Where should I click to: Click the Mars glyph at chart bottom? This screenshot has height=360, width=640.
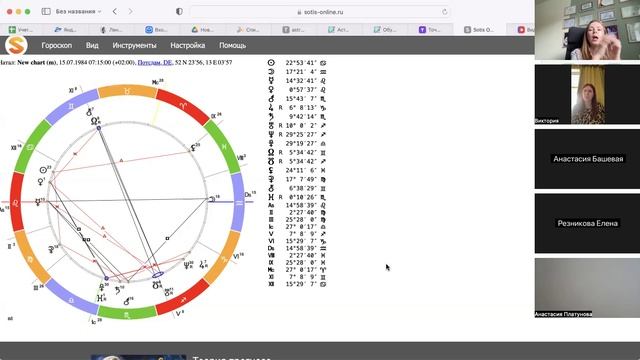pos(127,302)
